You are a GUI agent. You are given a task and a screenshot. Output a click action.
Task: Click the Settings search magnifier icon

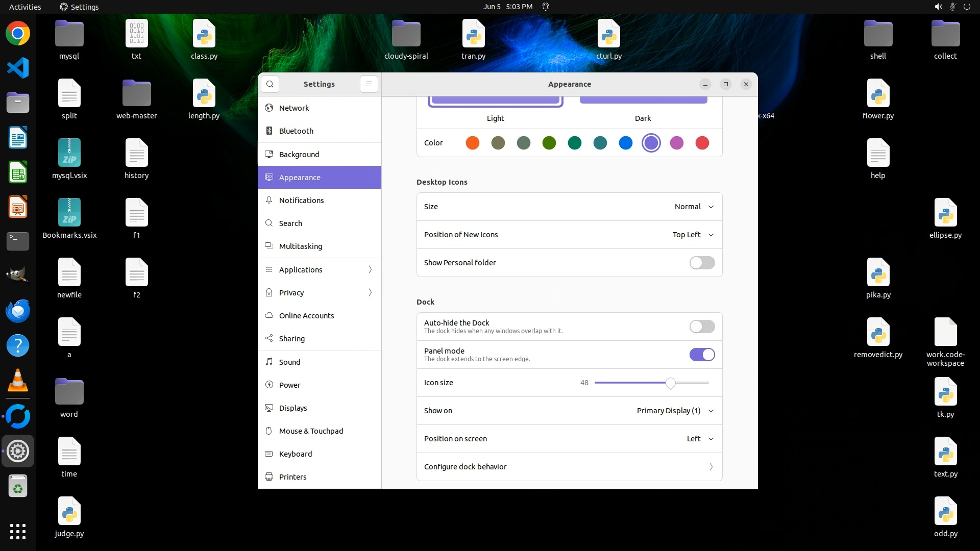tap(270, 84)
